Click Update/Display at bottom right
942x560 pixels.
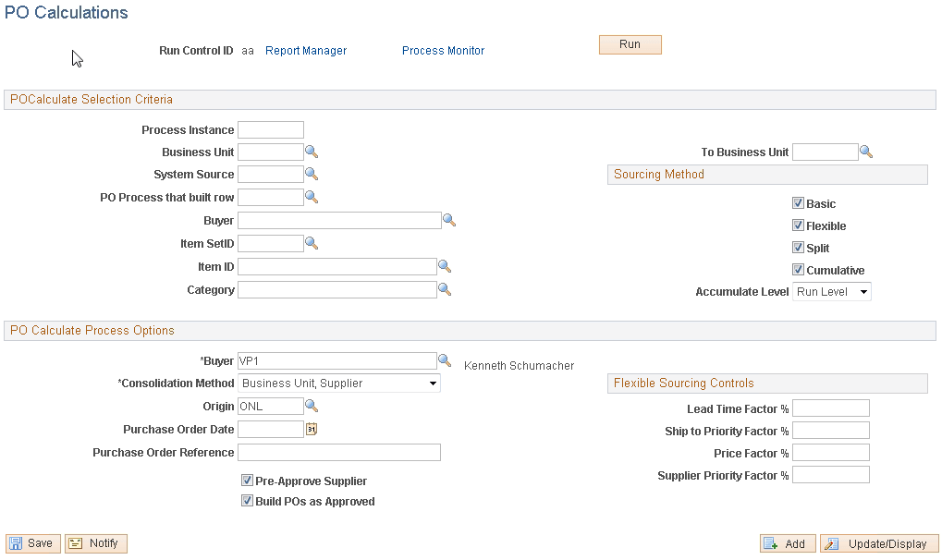[x=878, y=543]
